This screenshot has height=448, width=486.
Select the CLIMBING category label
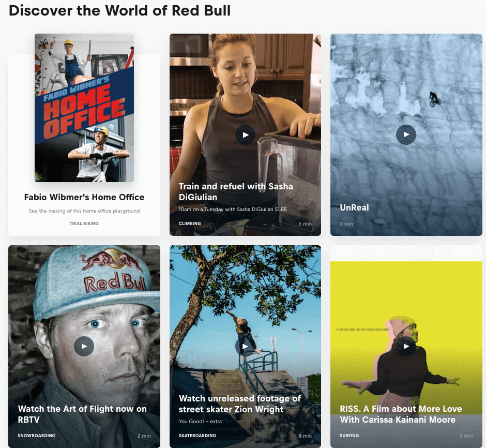tap(190, 223)
